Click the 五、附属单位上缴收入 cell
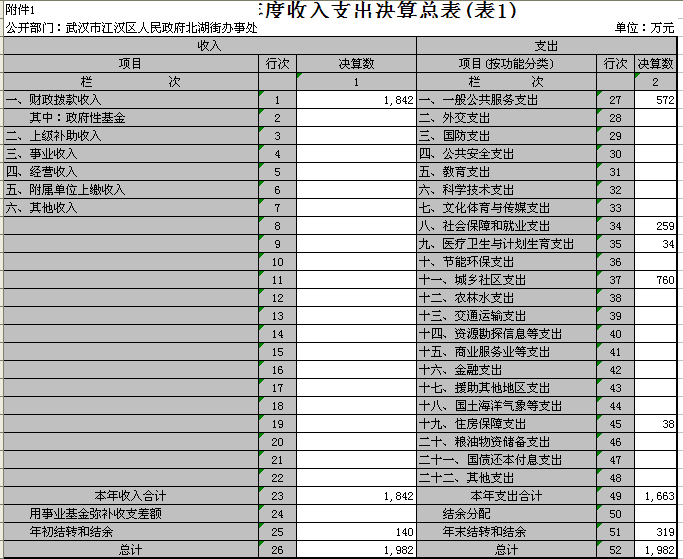This screenshot has height=559, width=683. tap(130, 190)
